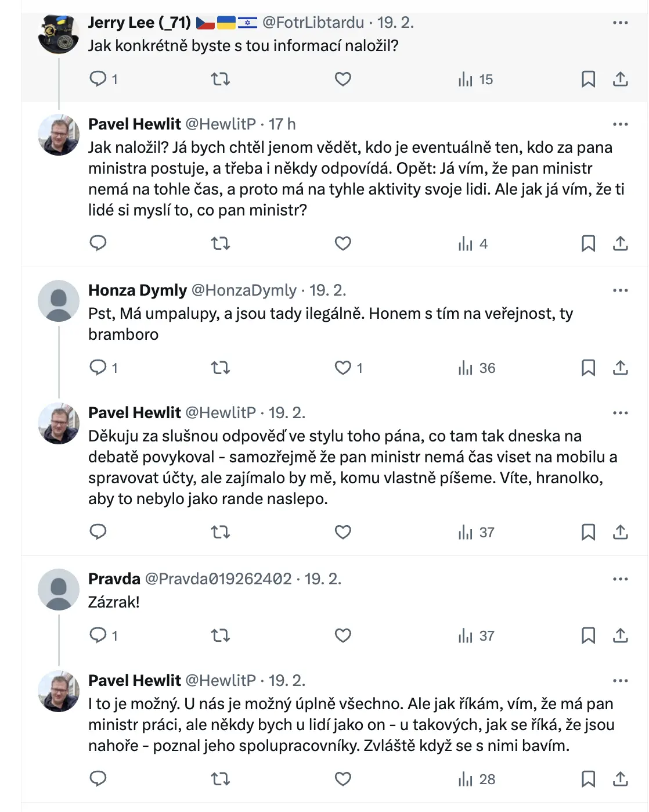The width and height of the screenshot is (649, 812).
Task: Open more options on Jerry Lee's tweet
Action: point(620,23)
